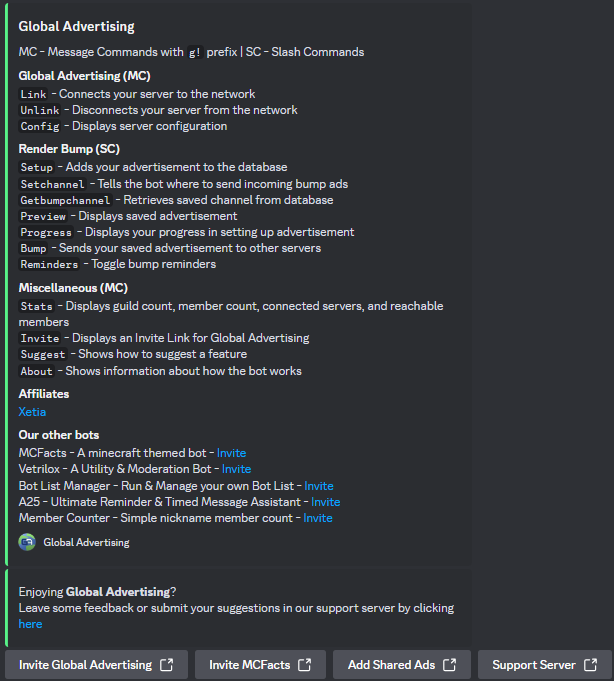Click external link icon on Add Shared Ads
Viewport: 614px width, 681px height.
[449, 664]
